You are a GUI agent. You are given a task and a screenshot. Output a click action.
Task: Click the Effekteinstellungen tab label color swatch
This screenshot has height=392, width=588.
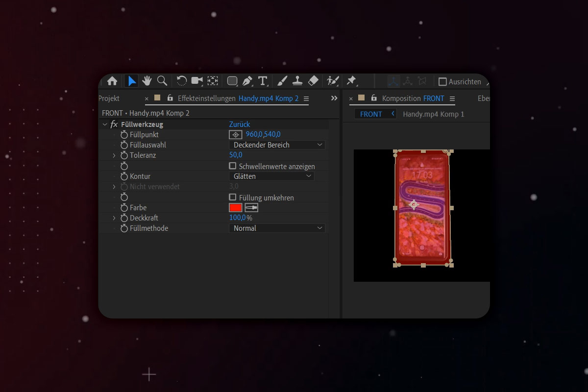click(157, 98)
